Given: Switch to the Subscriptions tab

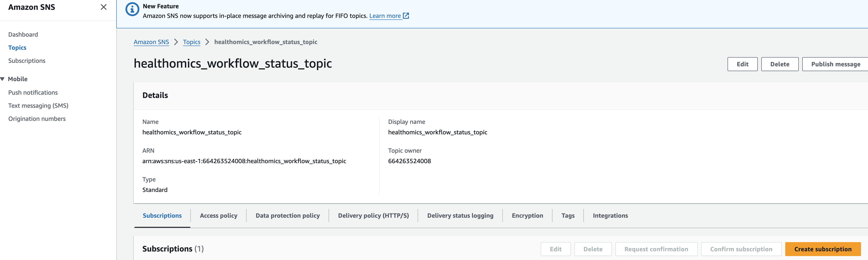Looking at the screenshot, I should point(162,216).
